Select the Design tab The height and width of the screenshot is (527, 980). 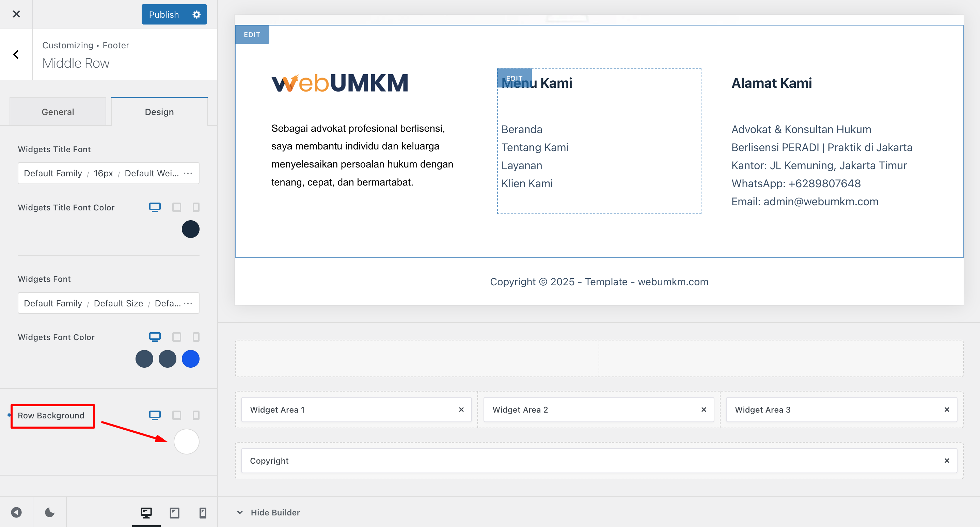pos(159,112)
